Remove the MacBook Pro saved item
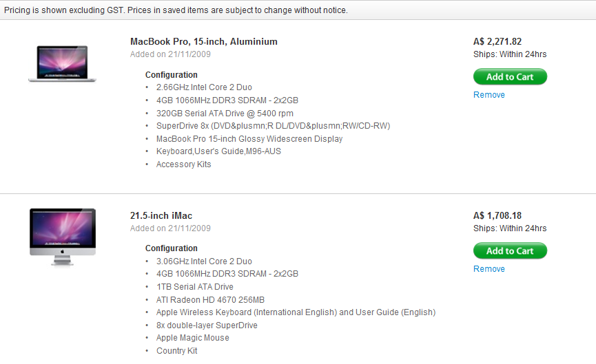This screenshot has height=364, width=596. tap(489, 95)
